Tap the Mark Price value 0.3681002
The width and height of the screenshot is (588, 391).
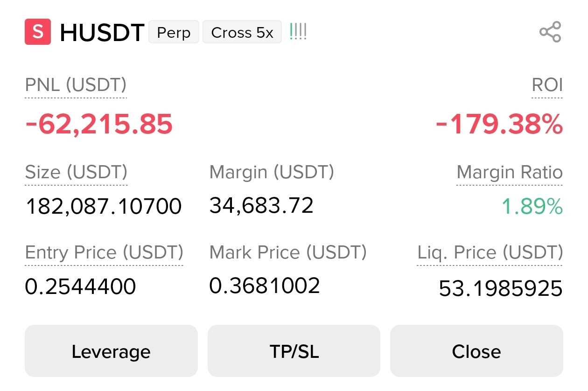coord(265,286)
